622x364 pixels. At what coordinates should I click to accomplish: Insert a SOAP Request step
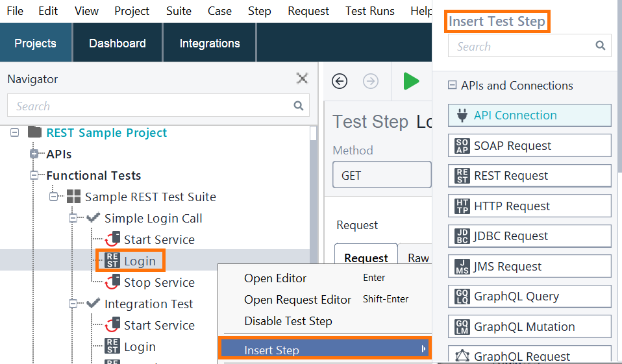pos(529,145)
